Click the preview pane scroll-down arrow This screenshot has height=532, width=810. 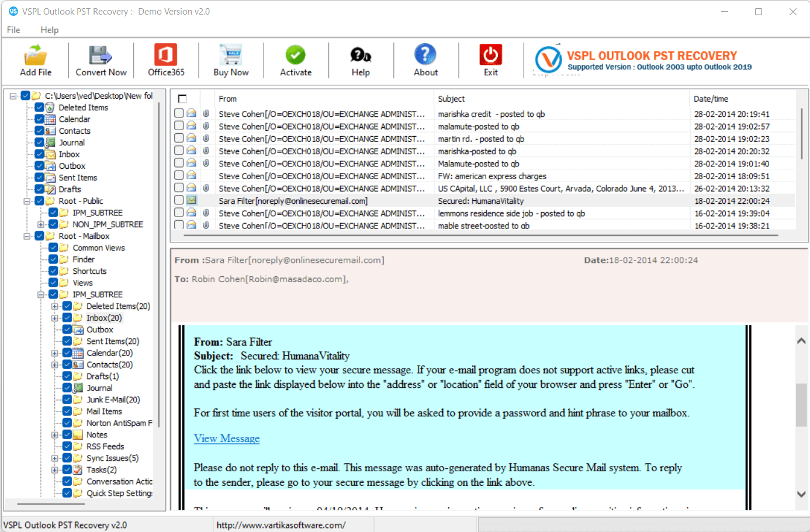tap(801, 494)
